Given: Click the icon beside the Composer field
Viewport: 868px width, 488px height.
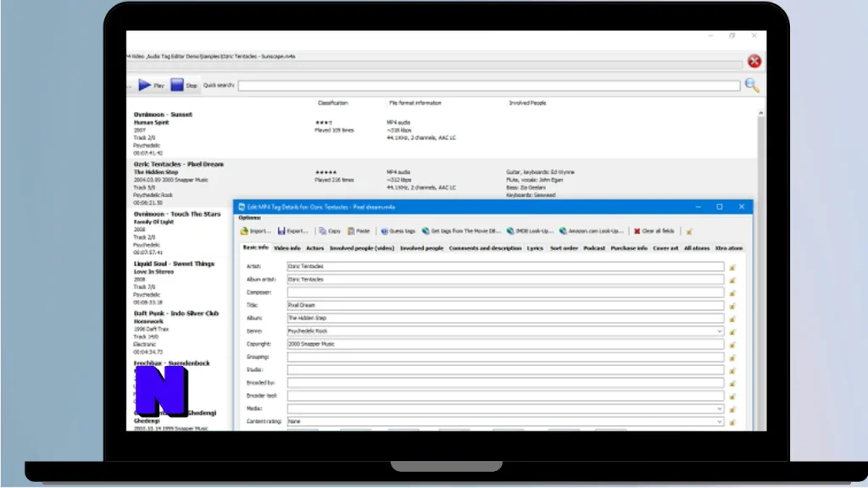Looking at the screenshot, I should tap(732, 293).
